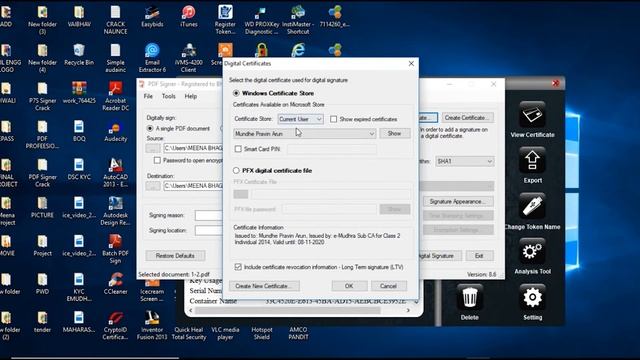Click Smart Card PIN input field
Screen dimensions: 640x360
[x=332, y=149]
